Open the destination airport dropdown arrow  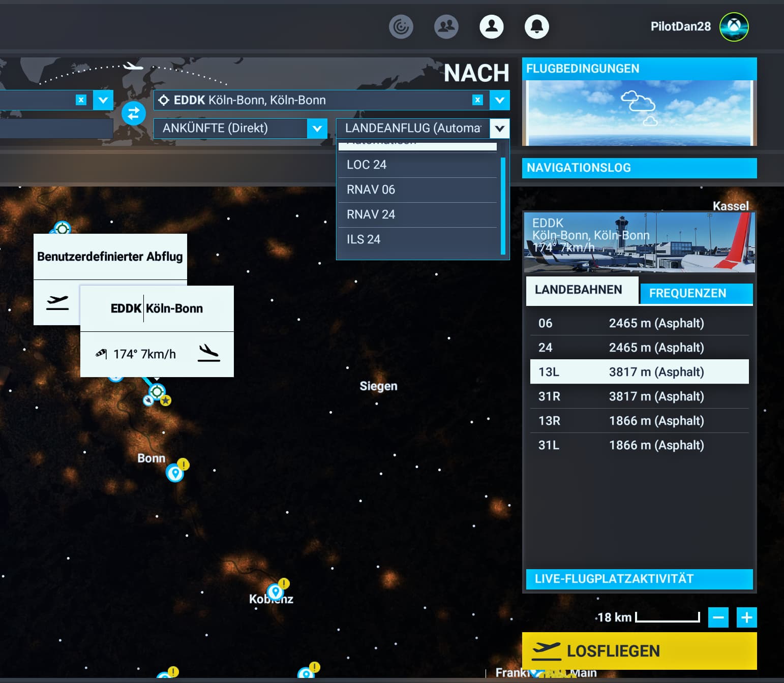(x=500, y=100)
